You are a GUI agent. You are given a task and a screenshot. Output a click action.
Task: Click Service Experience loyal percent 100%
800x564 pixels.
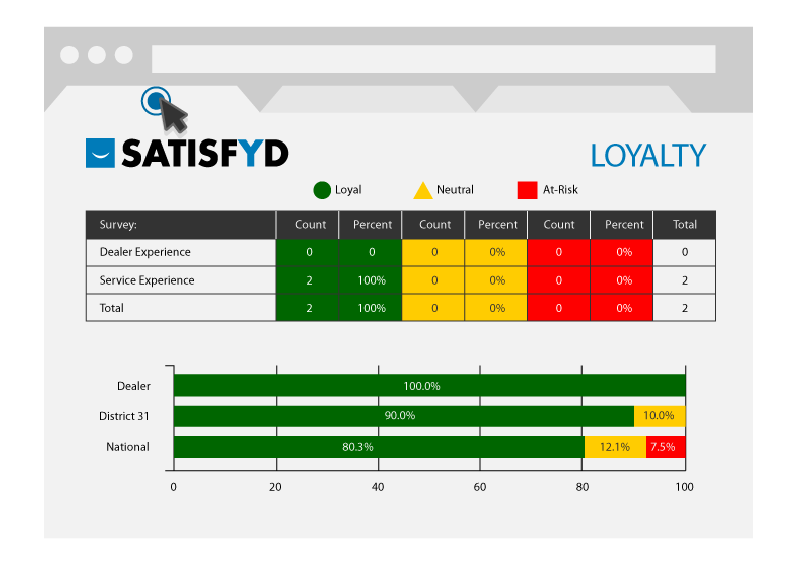pos(371,280)
